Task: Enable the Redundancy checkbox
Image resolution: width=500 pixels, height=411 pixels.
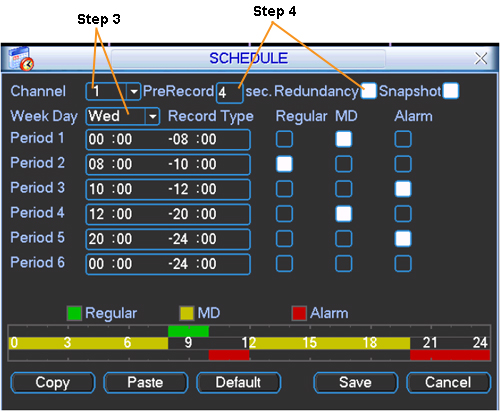Action: click(x=369, y=91)
